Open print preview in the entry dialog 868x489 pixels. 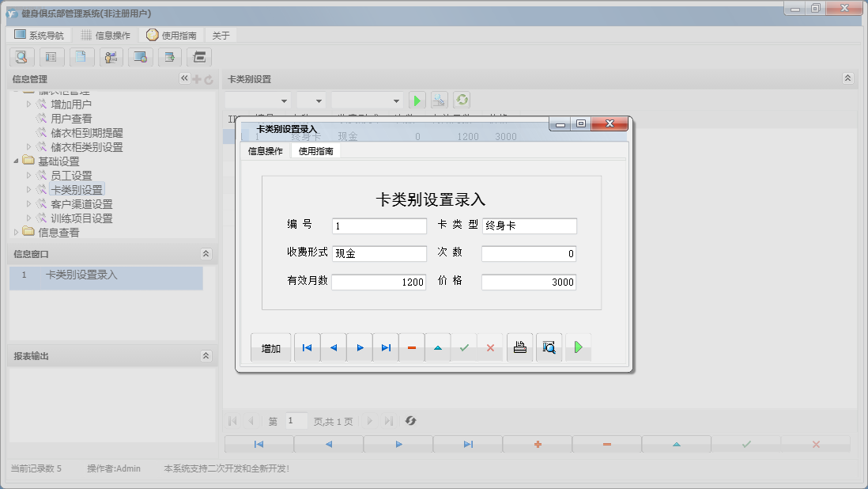tap(548, 347)
